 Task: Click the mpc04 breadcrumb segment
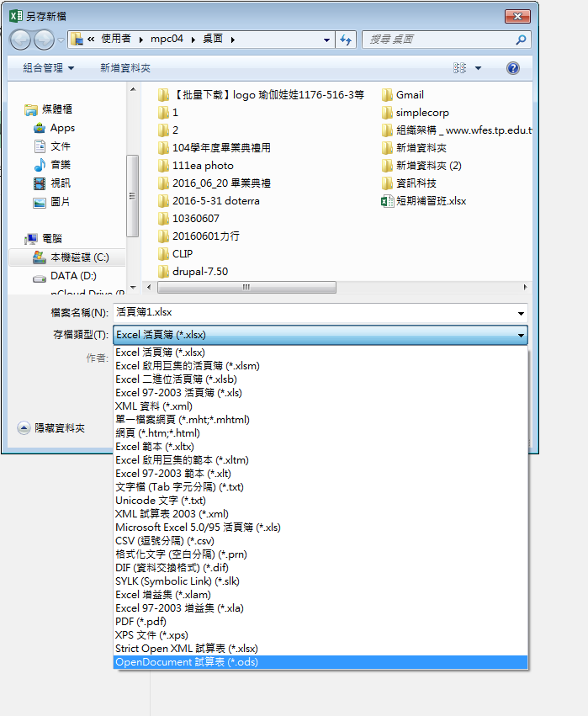click(167, 40)
